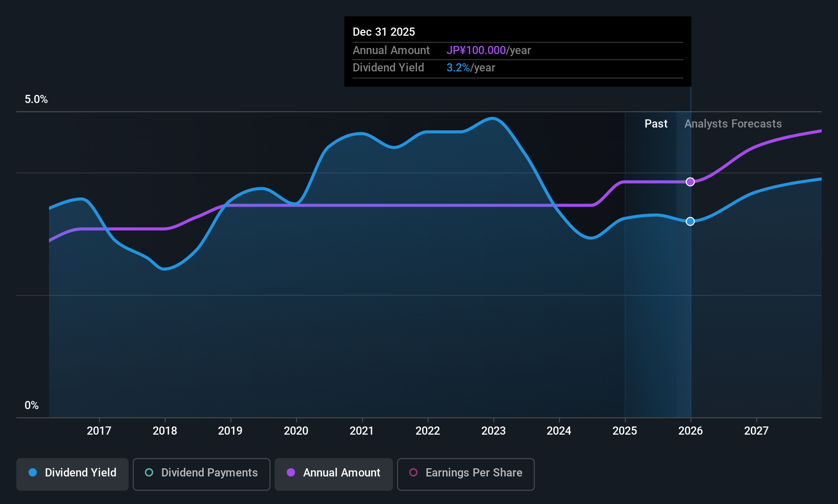Click the teal Dividend Payments legend circle
Screen dimensions: 838x504
pyautogui.click(x=149, y=472)
